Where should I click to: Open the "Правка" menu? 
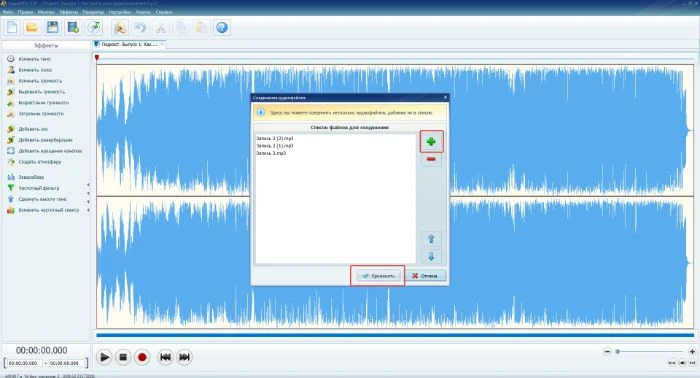click(x=25, y=12)
